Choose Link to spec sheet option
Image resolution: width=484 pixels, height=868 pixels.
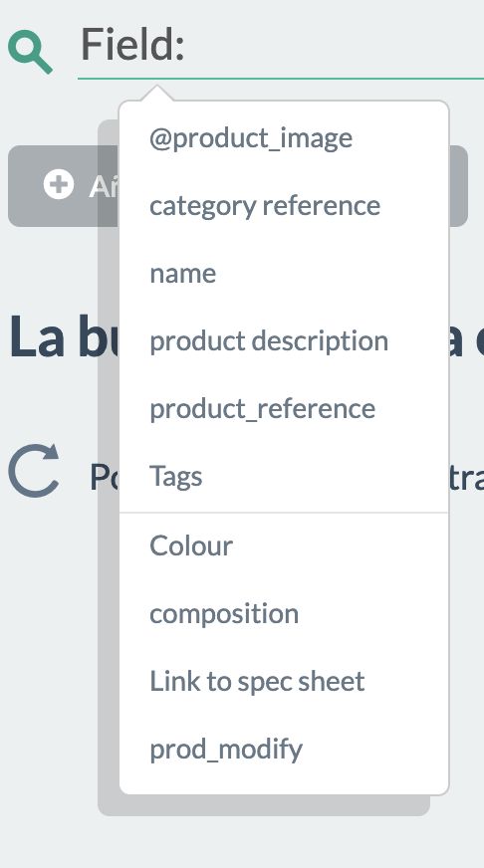click(x=257, y=681)
